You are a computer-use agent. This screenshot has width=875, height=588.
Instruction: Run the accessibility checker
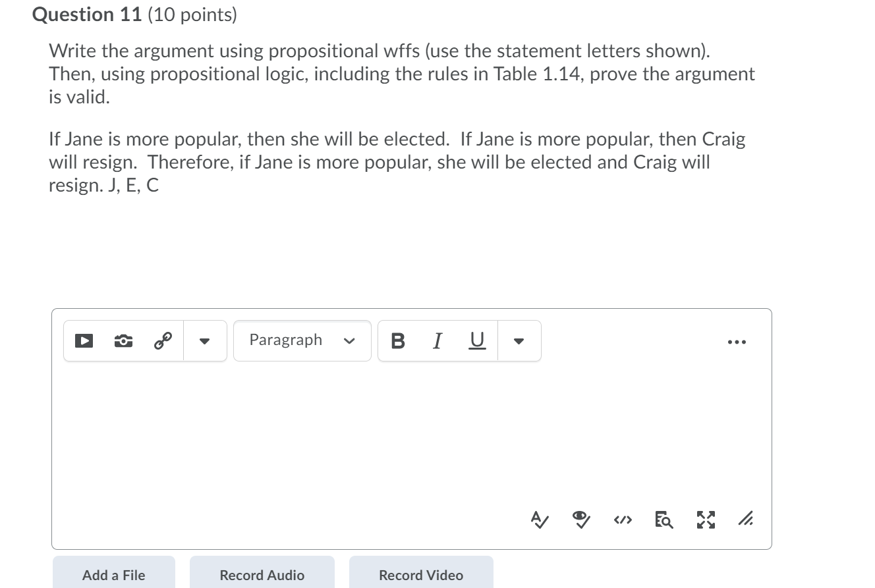[580, 520]
